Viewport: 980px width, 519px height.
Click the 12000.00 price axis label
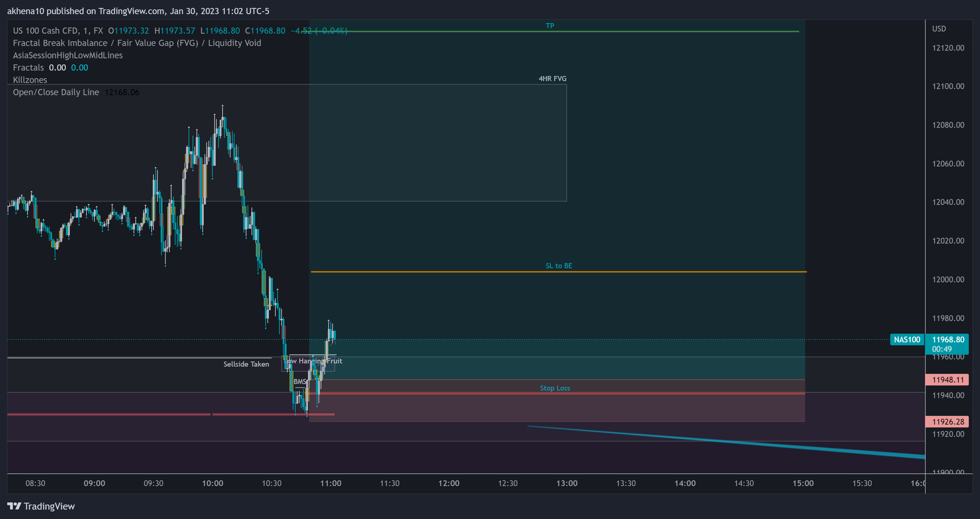tap(948, 280)
